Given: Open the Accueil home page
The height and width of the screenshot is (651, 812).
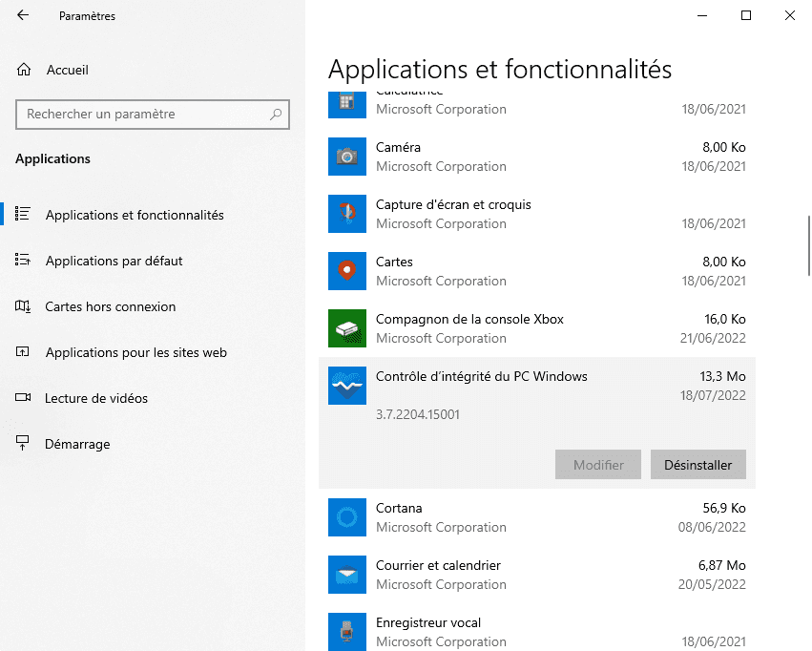Looking at the screenshot, I should 67,70.
